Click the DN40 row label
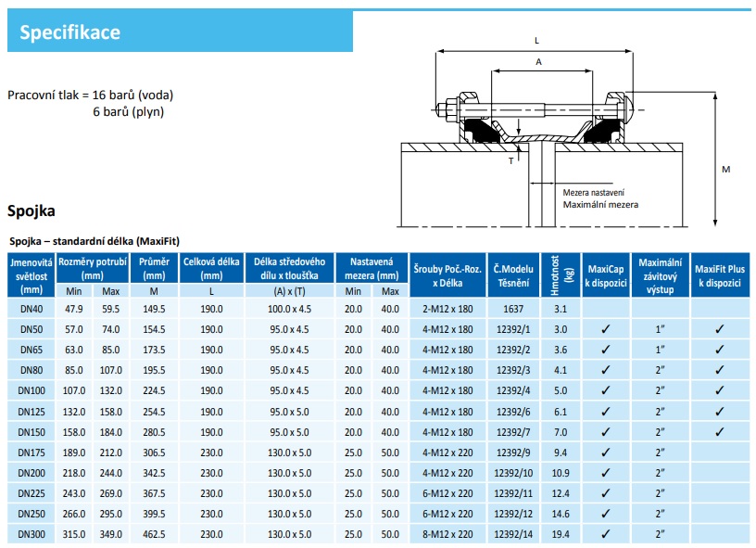756x548 pixels. 31,309
